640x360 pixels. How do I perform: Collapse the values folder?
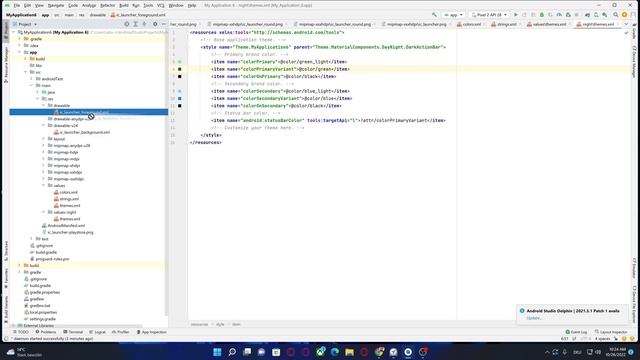pyautogui.click(x=44, y=185)
